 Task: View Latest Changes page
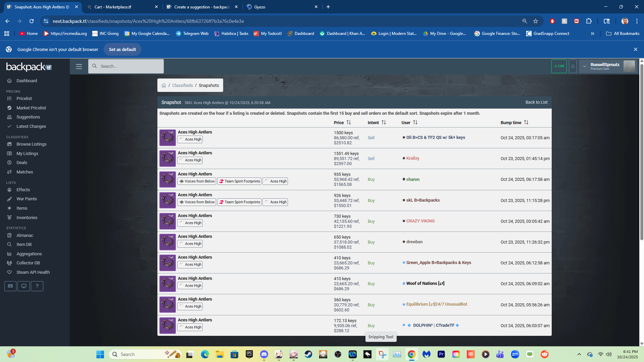click(31, 126)
